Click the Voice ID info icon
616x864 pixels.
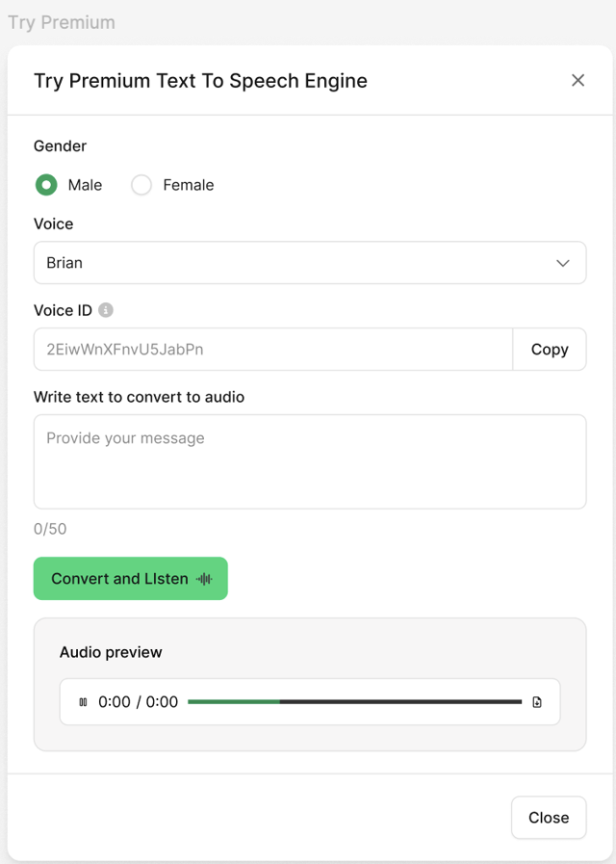(x=106, y=310)
